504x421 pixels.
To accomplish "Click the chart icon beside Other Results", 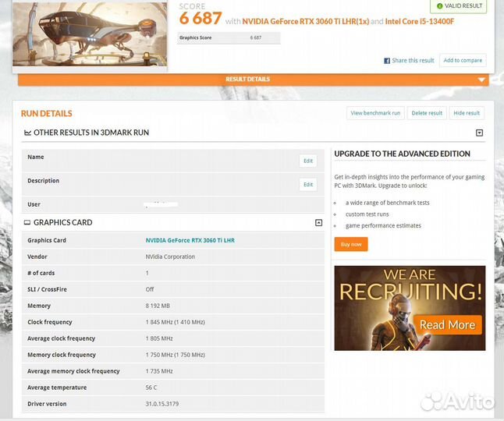I will [28, 133].
